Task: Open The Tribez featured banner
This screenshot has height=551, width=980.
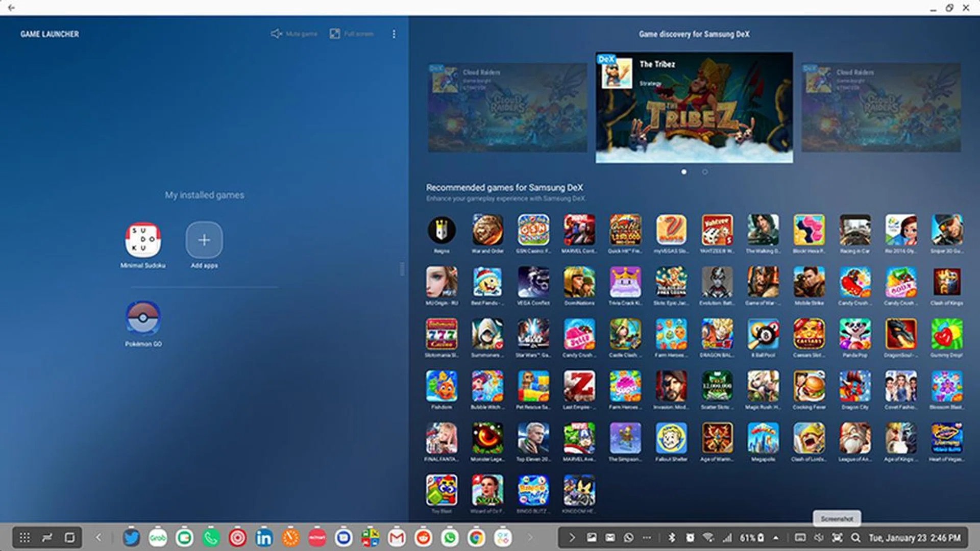Action: (x=694, y=108)
